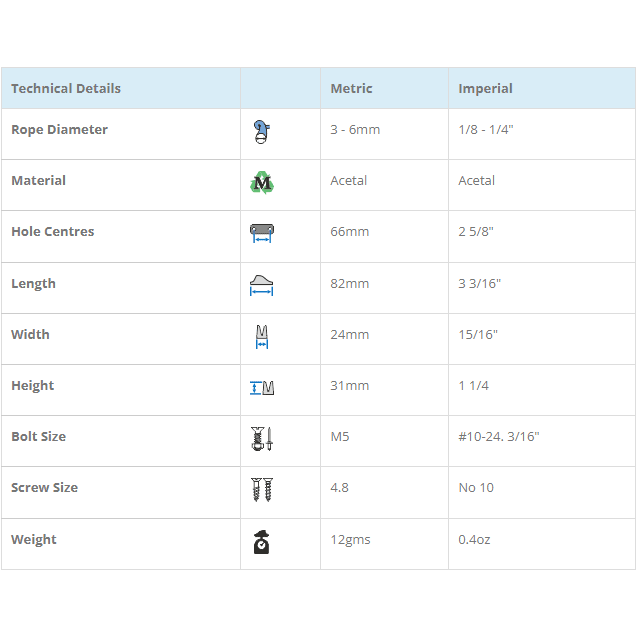Screen dimensions: 638x638
Task: Select the 66mm hole centres value
Action: pos(349,232)
